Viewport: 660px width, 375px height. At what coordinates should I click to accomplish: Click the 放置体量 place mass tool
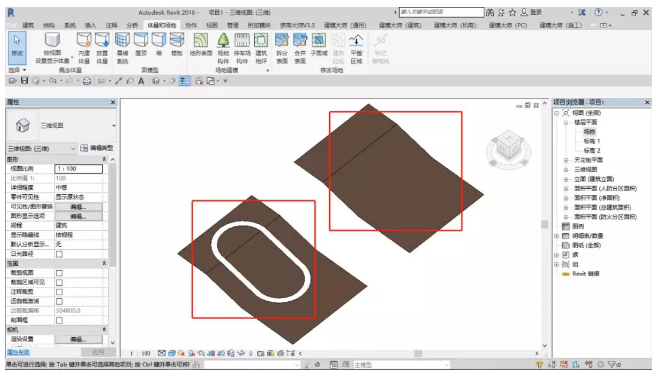pos(102,48)
